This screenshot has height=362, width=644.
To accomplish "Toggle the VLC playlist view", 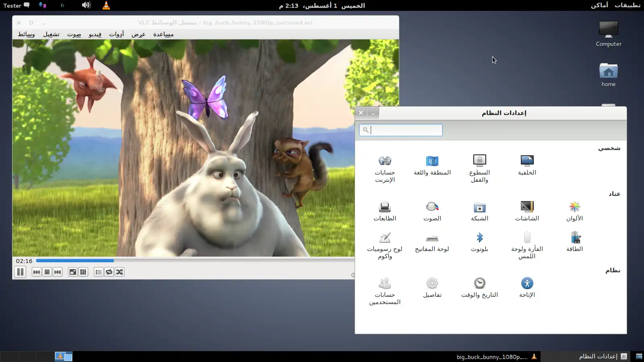I will pyautogui.click(x=99, y=272).
